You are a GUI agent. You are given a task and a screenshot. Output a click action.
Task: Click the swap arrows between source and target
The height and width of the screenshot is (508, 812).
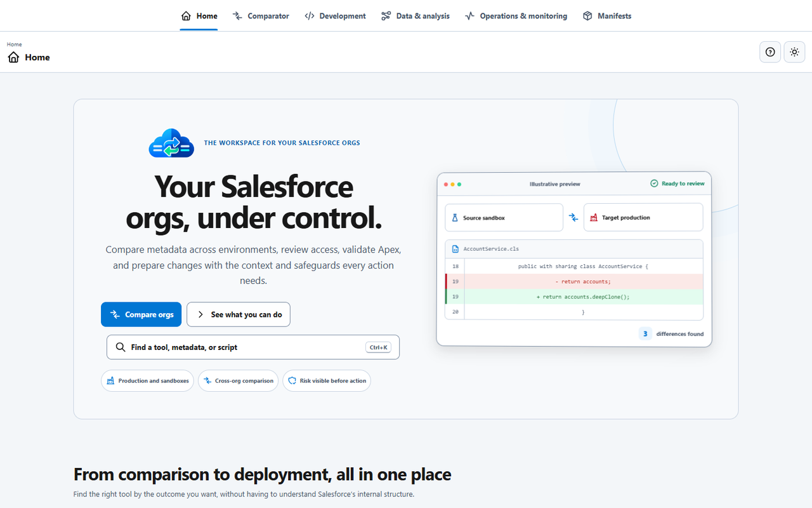[x=573, y=217]
